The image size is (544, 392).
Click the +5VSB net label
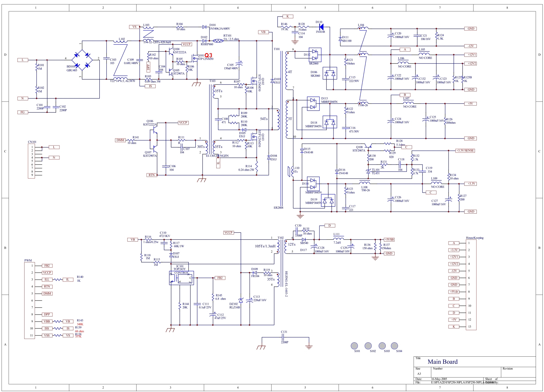389,240
